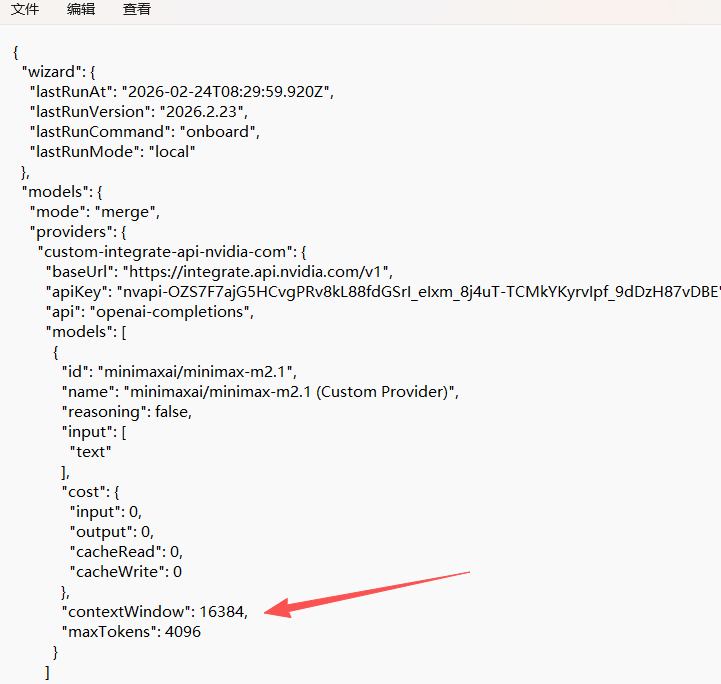Click the "id": "minimaxai/minimax-m2.1" line
Image resolution: width=721 pixels, height=684 pixels.
tap(179, 372)
